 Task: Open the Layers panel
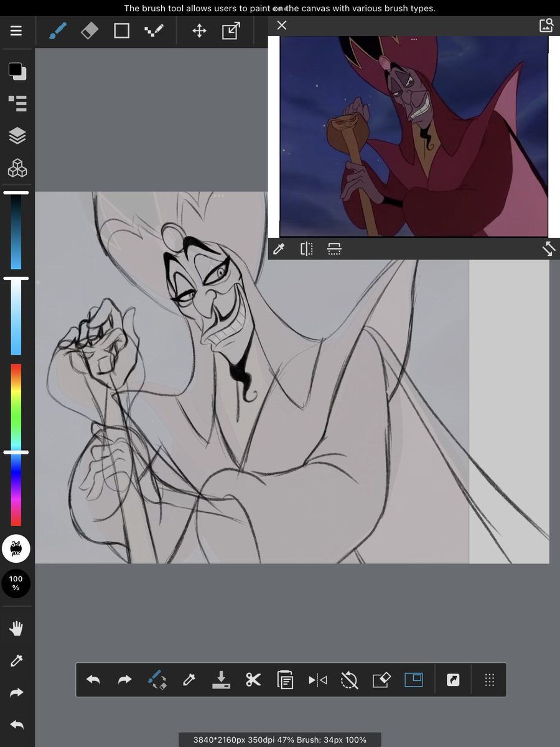[x=17, y=136]
